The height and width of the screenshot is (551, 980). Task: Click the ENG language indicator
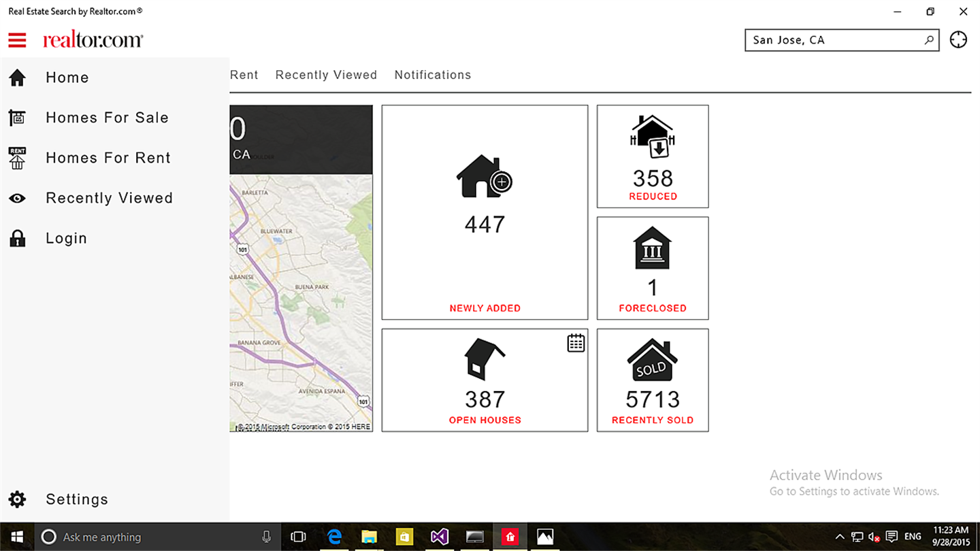pos(913,537)
